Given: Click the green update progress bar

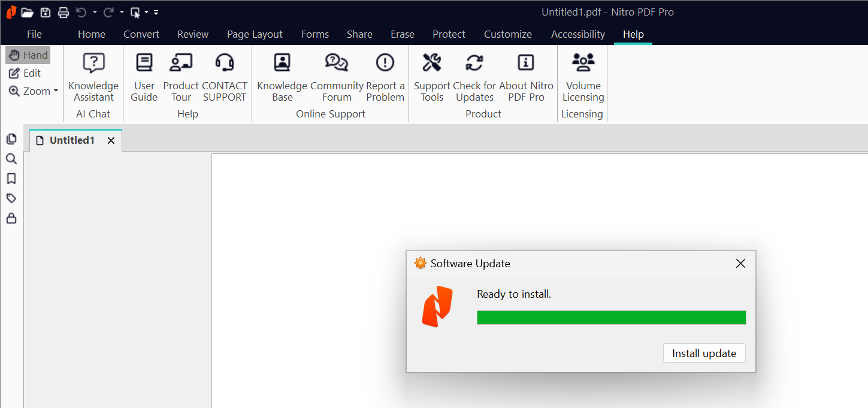Looking at the screenshot, I should tap(611, 318).
